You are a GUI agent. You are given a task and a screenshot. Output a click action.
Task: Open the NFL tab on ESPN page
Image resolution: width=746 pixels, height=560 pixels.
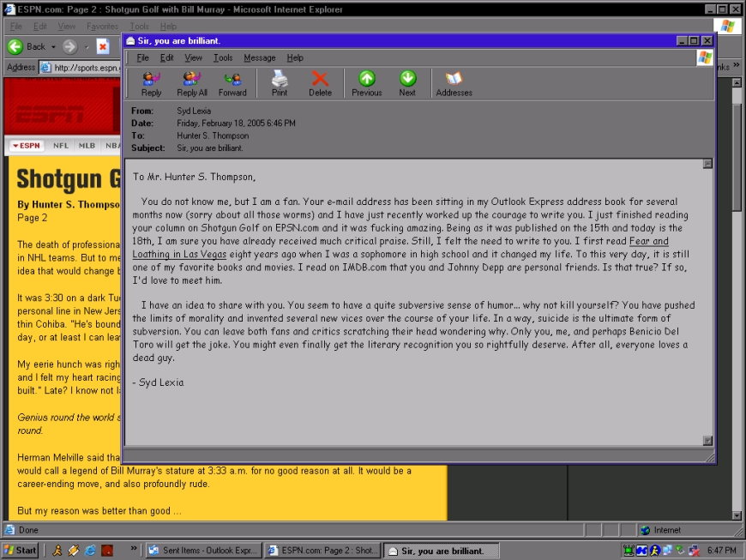click(x=60, y=146)
